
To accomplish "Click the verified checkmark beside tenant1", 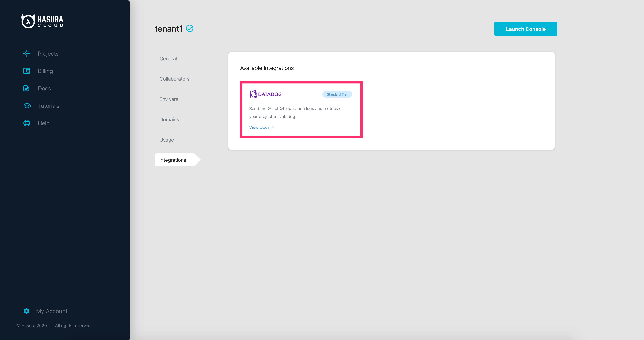I will pos(190,28).
